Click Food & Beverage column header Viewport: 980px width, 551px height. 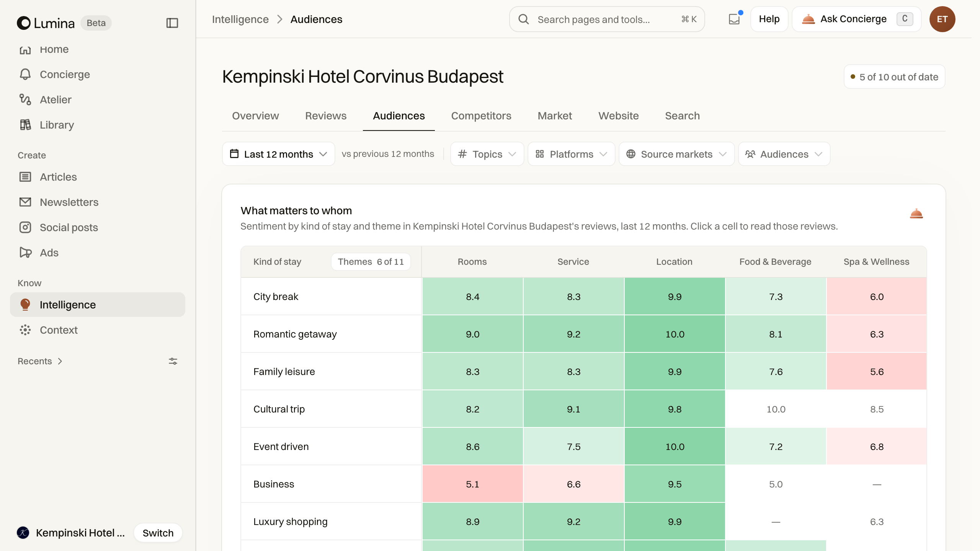[x=775, y=262]
